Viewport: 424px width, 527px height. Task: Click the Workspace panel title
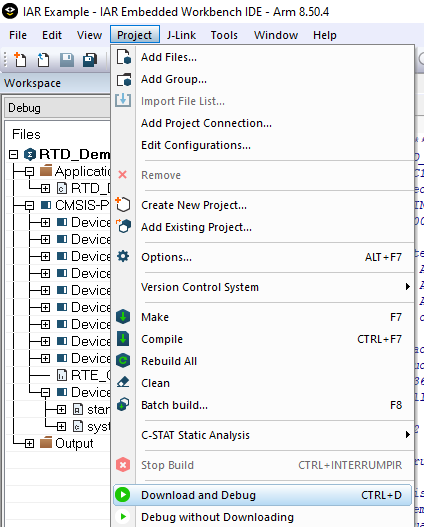click(x=32, y=83)
